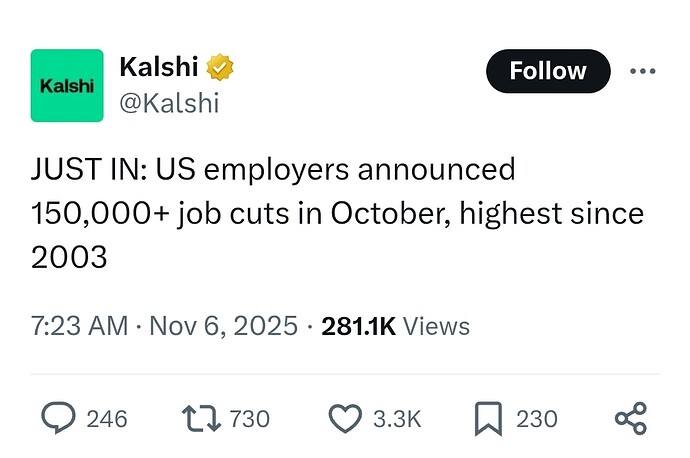Bookmark the Kalshi tweet
690x458 pixels.
point(488,417)
